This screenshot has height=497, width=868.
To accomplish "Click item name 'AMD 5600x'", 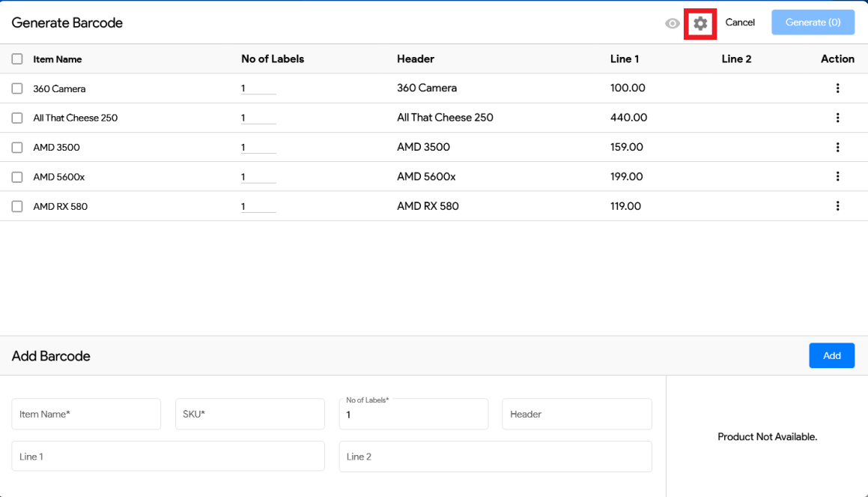I will tap(58, 177).
